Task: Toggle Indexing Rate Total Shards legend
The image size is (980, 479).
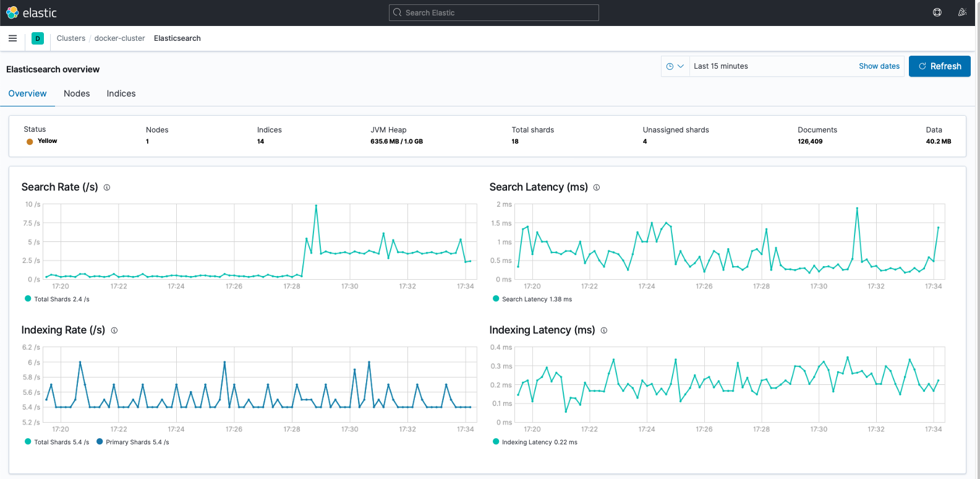Action: coord(57,442)
